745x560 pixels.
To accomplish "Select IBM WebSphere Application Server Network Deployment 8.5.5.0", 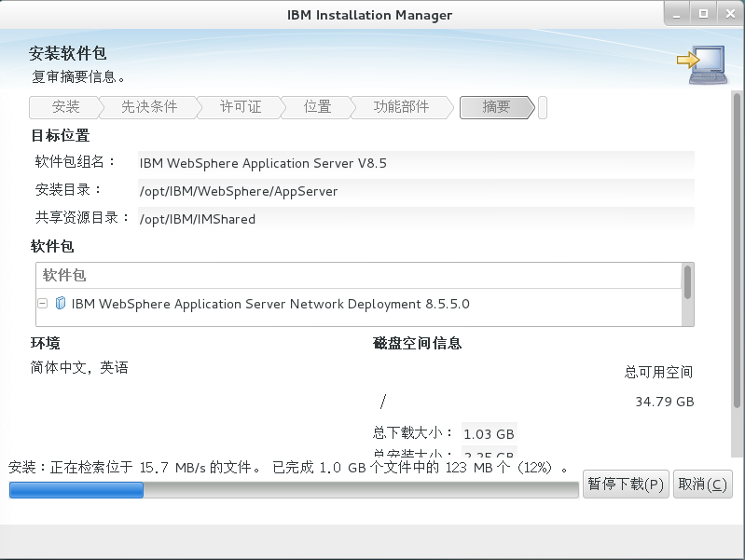I will coord(270,304).
